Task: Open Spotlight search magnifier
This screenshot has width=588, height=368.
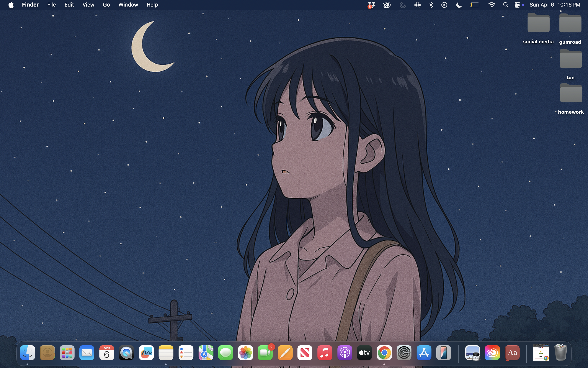Action: (x=506, y=5)
